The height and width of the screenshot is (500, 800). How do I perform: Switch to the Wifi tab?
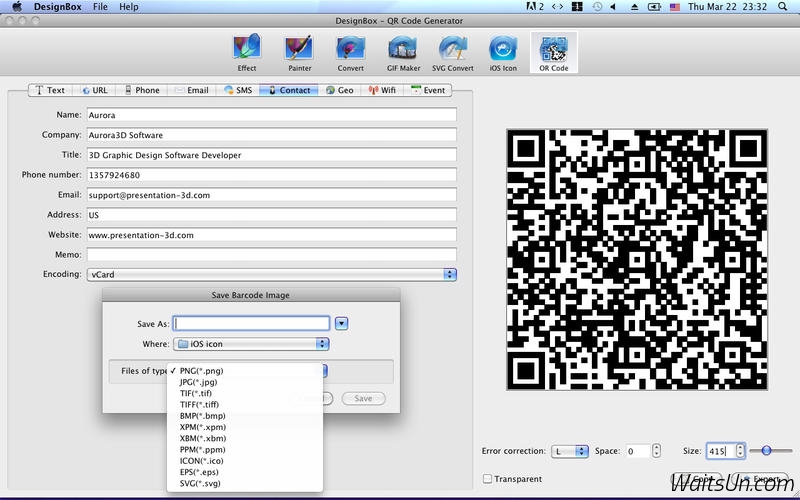click(382, 90)
